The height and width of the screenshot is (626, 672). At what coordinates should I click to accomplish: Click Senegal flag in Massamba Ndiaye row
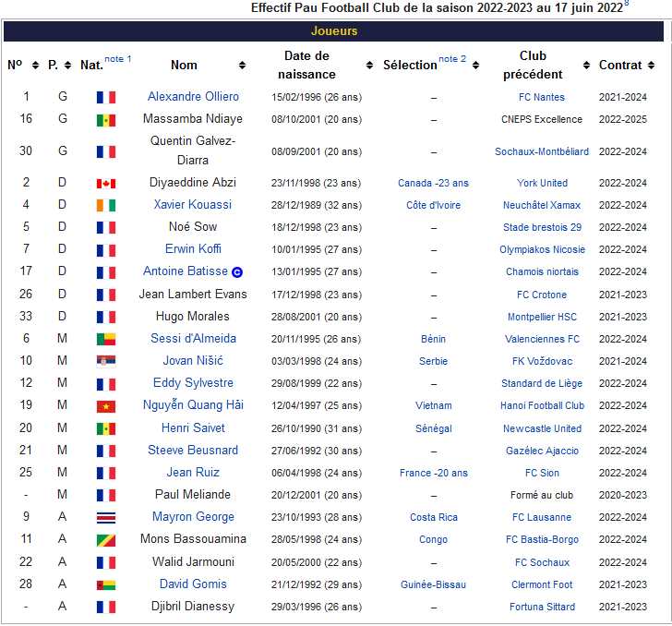(106, 120)
